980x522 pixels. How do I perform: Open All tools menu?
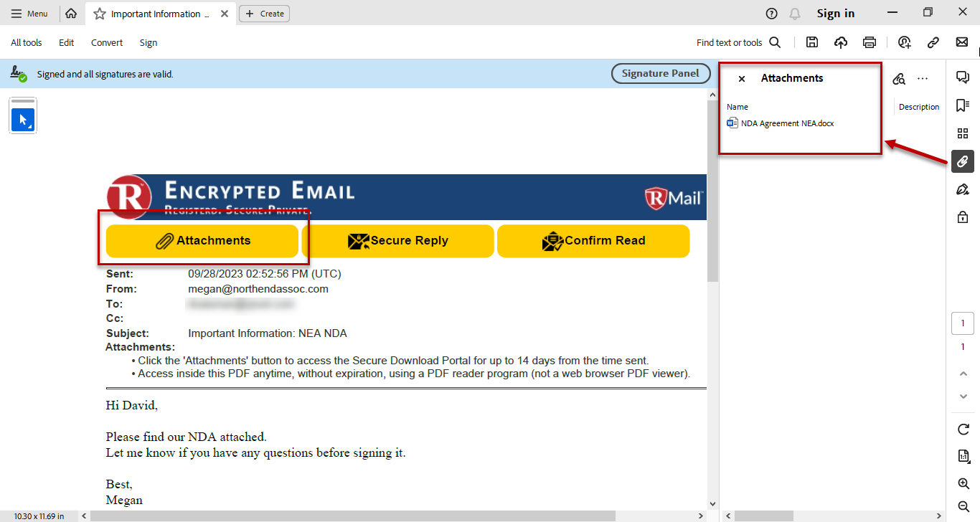pos(27,43)
